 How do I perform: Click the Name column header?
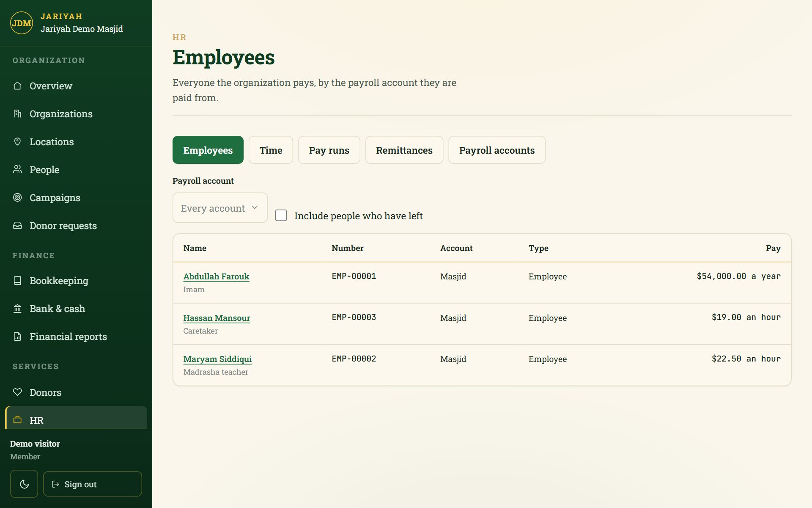[x=195, y=248]
